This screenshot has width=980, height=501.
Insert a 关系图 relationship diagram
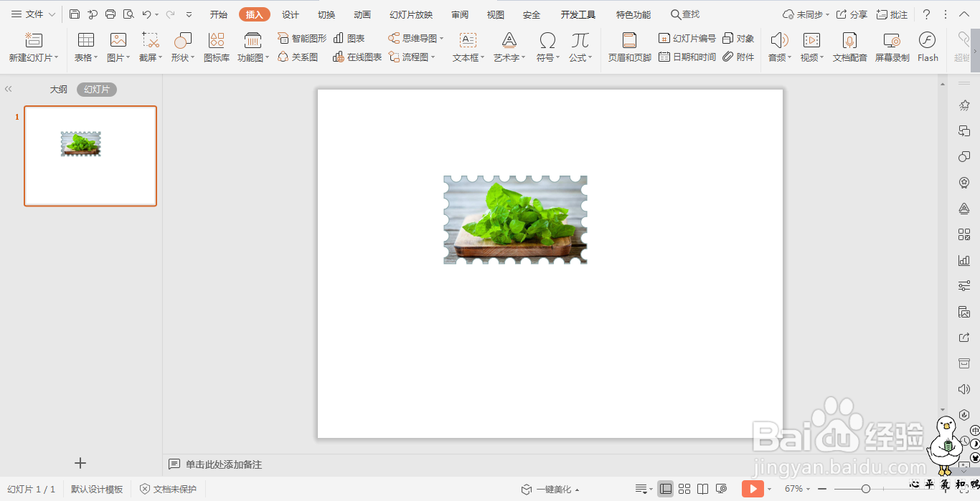[298, 57]
